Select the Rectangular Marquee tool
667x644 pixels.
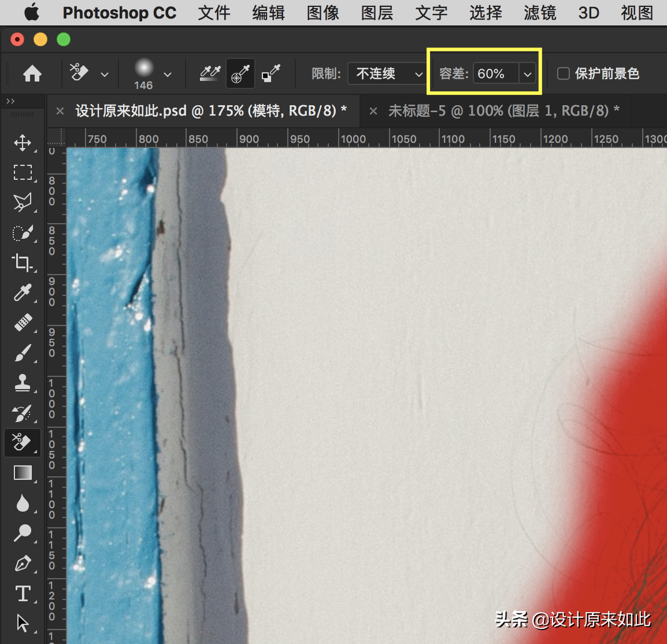point(23,173)
